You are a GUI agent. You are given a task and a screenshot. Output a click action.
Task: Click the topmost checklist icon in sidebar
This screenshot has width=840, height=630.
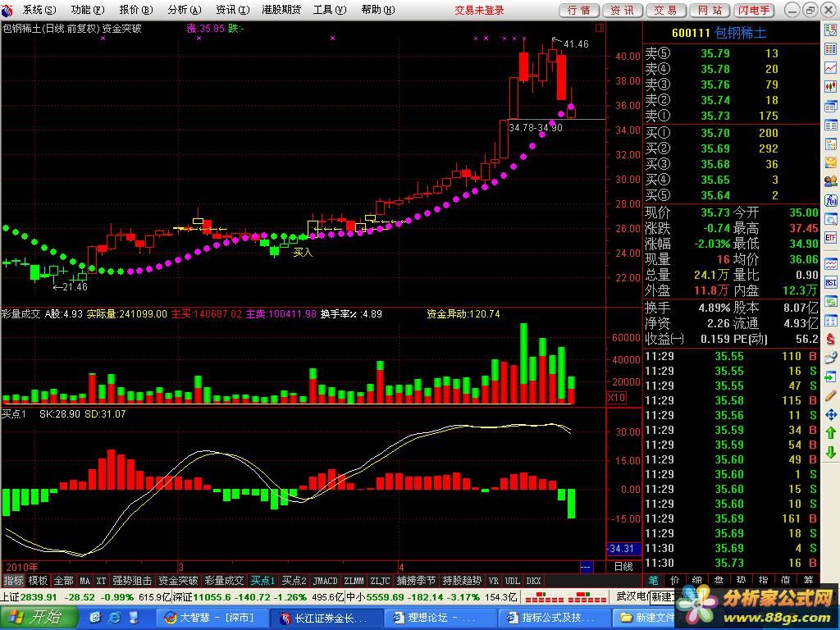tap(830, 30)
